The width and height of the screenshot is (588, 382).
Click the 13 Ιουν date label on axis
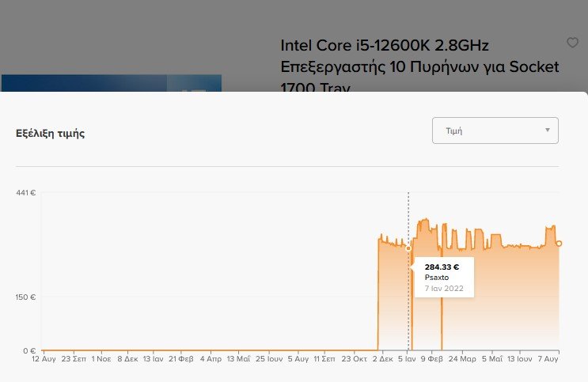pos(519,359)
